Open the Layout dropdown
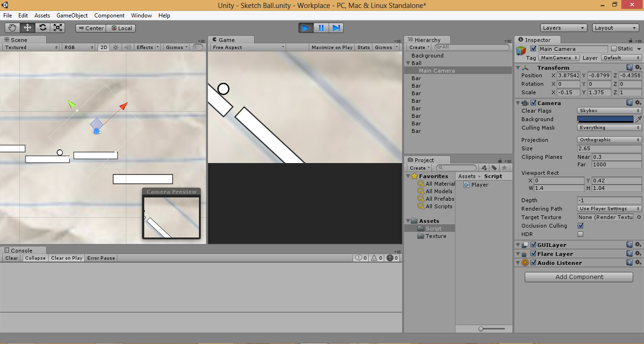Screen dimensions: 644x344 (x=615, y=28)
